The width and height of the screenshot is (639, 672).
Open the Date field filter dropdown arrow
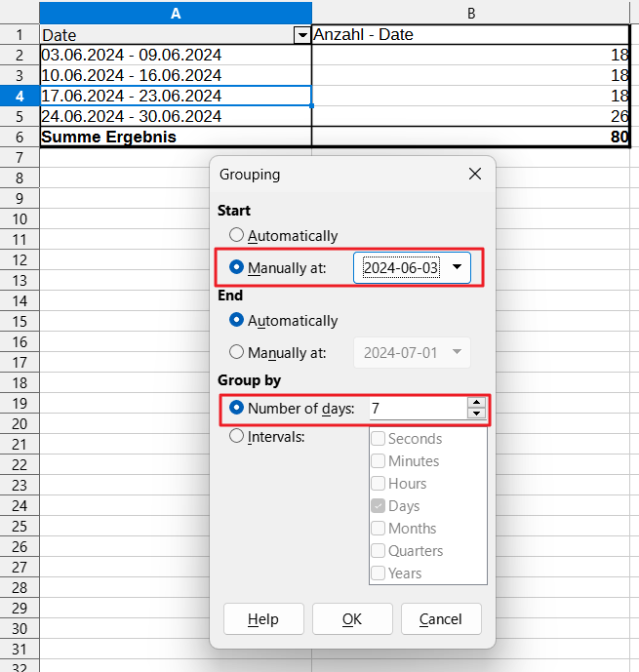point(301,35)
